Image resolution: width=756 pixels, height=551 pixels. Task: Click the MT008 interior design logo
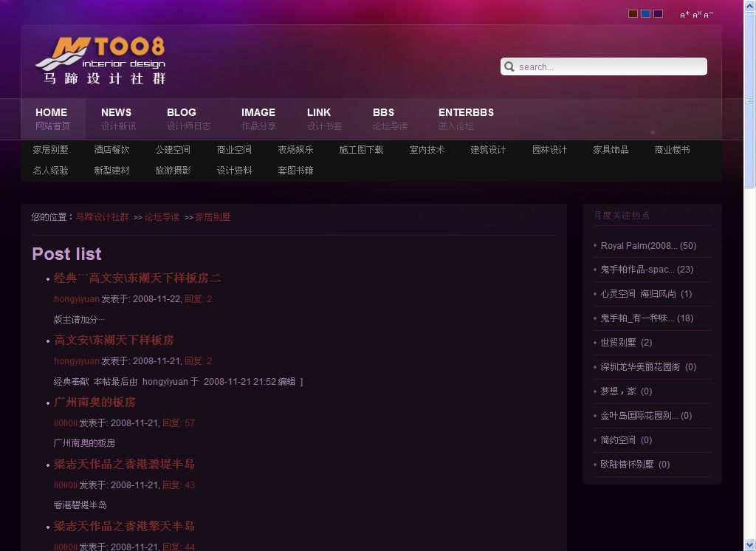100,61
